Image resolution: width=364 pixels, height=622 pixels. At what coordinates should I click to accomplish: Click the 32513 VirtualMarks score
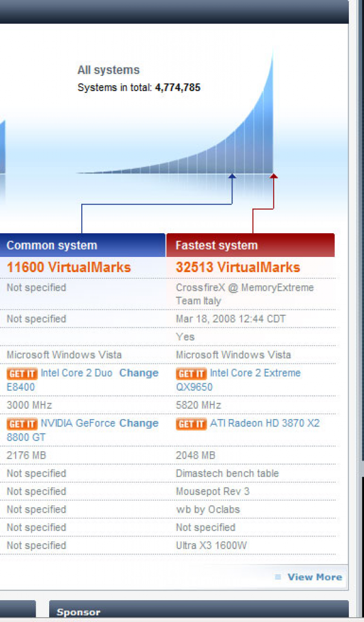pyautogui.click(x=238, y=267)
